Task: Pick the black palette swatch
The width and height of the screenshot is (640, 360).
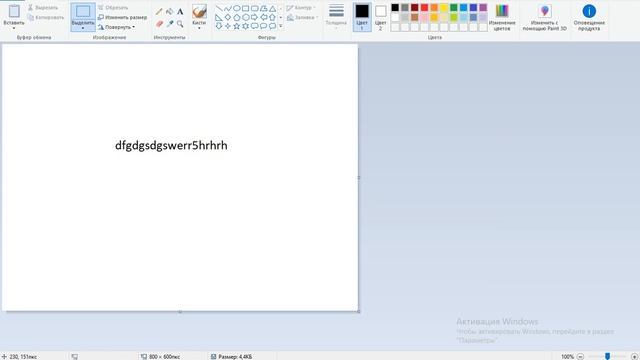Action: 395,8
